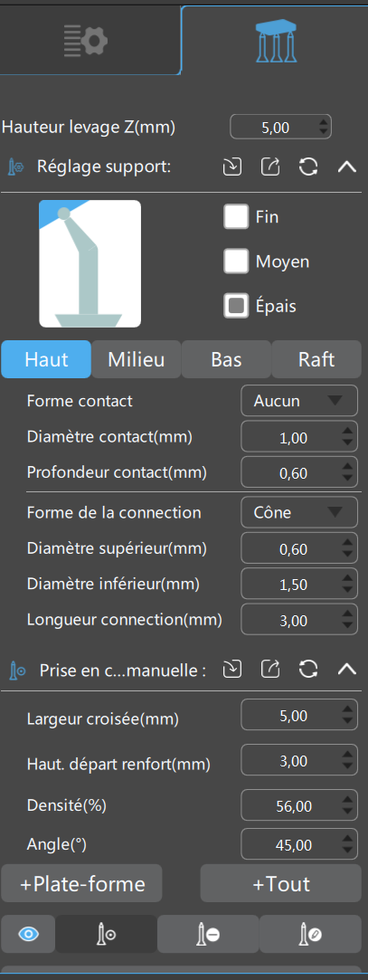Image resolution: width=368 pixels, height=980 pixels.
Task: Reset Réglage support with refresh icon
Action: [x=308, y=167]
